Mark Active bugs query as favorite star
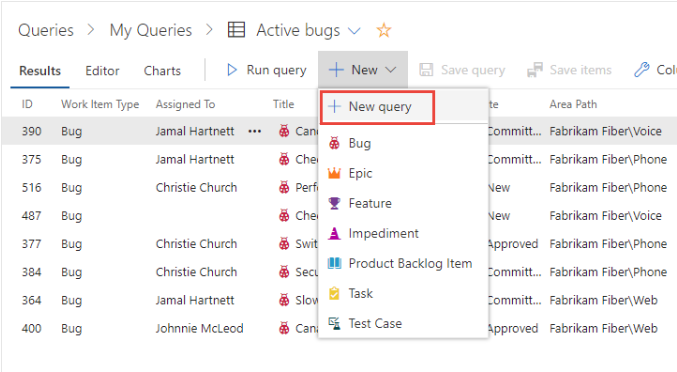Image resolution: width=677 pixels, height=372 pixels. pos(383,30)
